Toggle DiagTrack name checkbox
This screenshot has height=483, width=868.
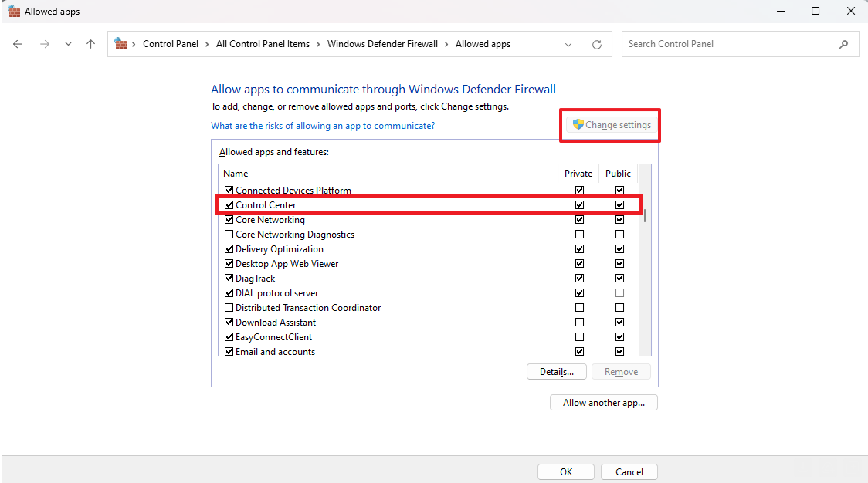229,279
